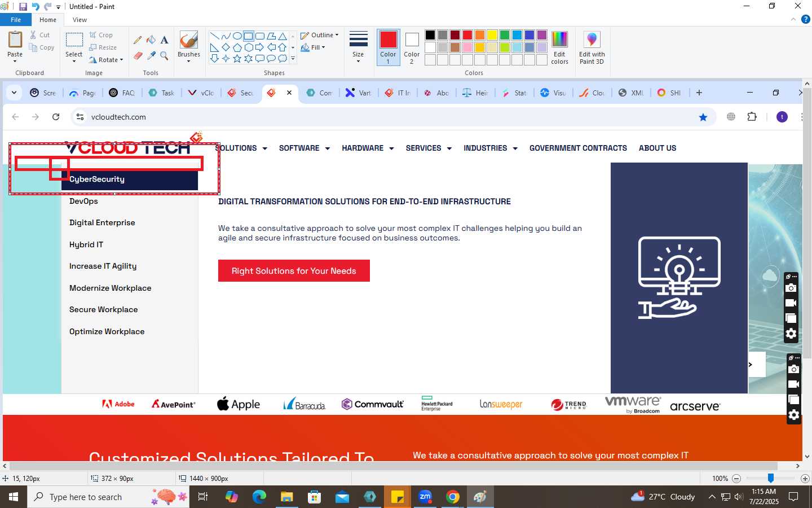Click the rectangular Select tool icon
Image resolution: width=812 pixels, height=508 pixels.
[74, 40]
